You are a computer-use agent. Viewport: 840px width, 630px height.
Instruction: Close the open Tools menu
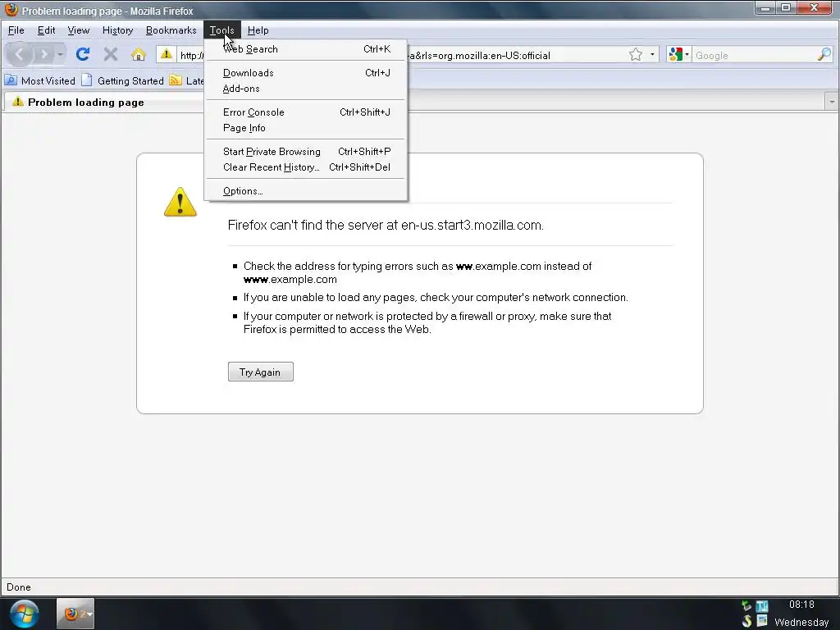(x=221, y=30)
